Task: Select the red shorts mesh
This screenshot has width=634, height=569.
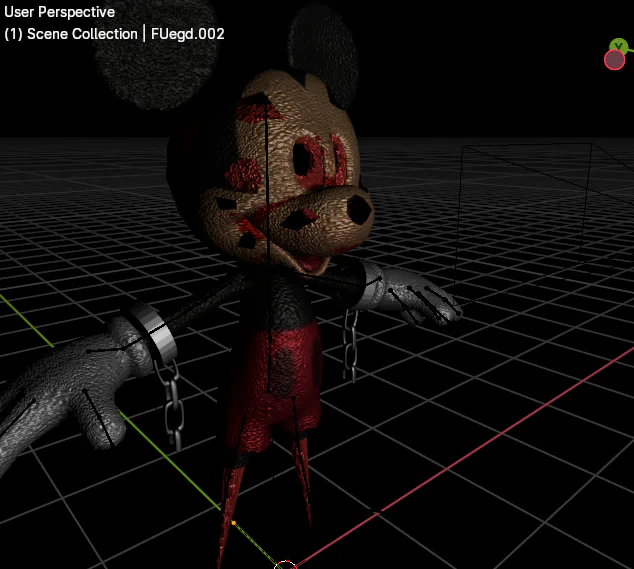Action: tap(275, 384)
